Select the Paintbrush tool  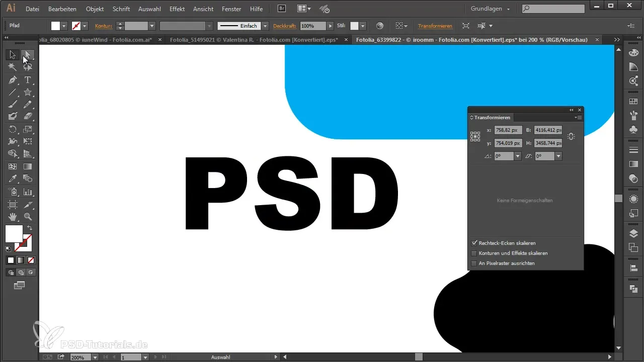click(x=13, y=104)
